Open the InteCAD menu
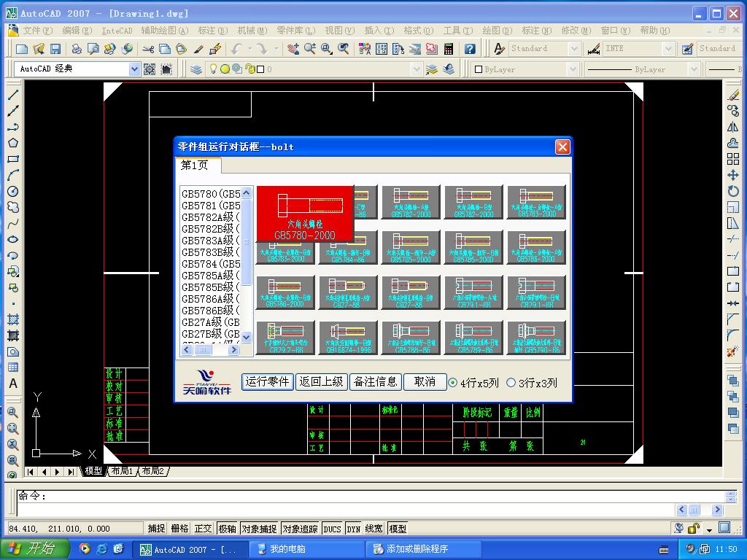This screenshot has height=560, width=747. tap(117, 31)
